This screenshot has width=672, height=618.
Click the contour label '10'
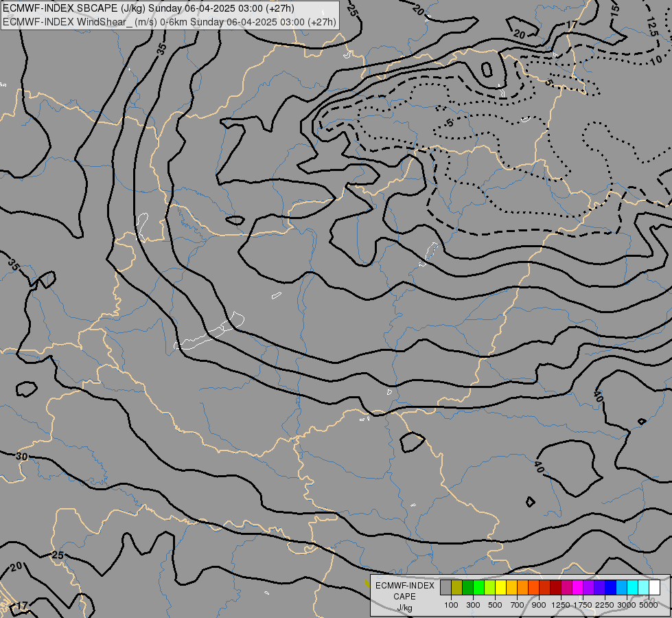pos(656,60)
